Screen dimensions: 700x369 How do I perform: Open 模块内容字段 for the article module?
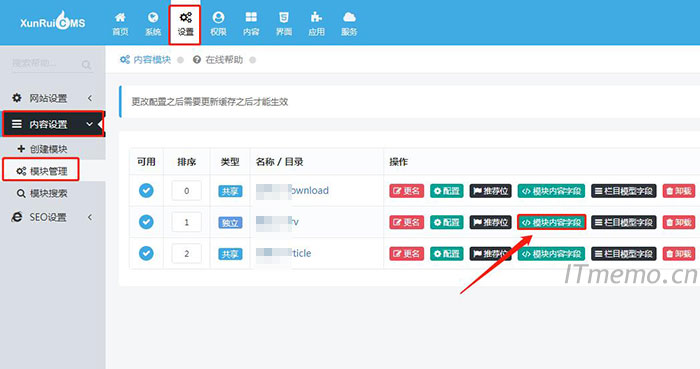[x=552, y=254]
